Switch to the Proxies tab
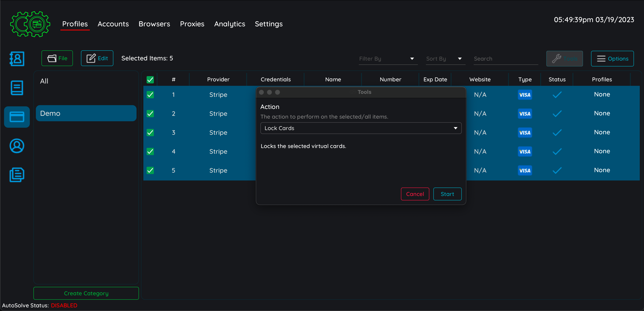Image resolution: width=644 pixels, height=311 pixels. point(192,24)
